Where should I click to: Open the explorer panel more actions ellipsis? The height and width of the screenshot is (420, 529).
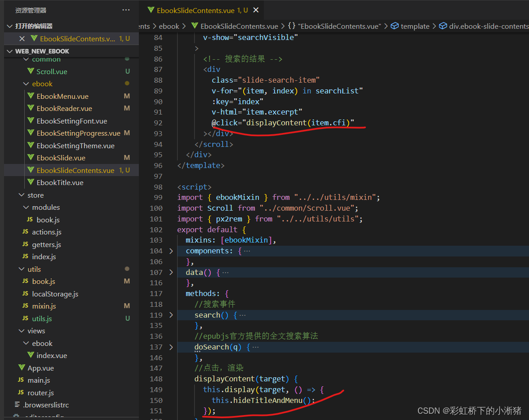coord(126,10)
